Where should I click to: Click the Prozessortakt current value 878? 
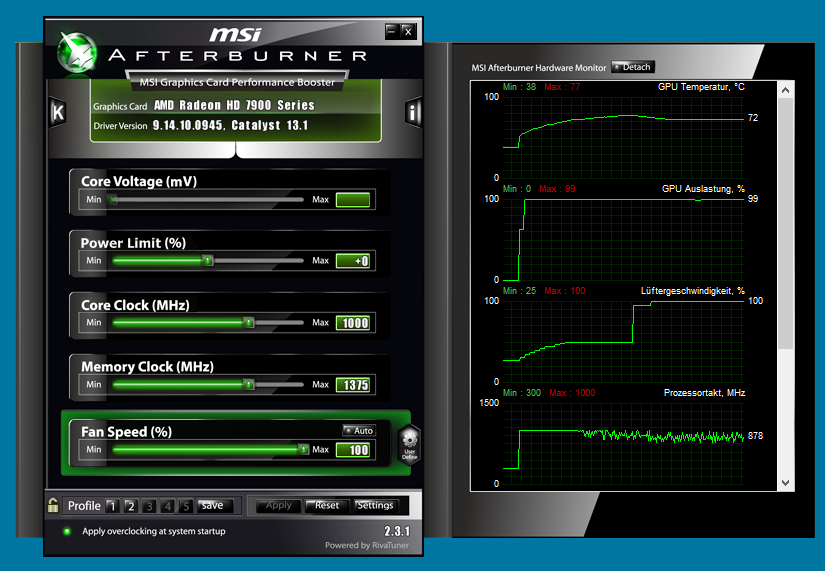click(x=755, y=436)
